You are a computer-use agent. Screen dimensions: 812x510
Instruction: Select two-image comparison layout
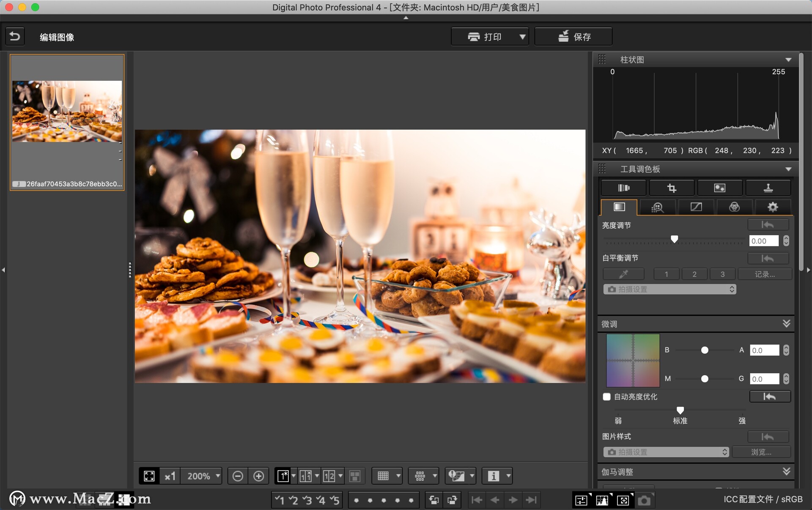pos(329,476)
